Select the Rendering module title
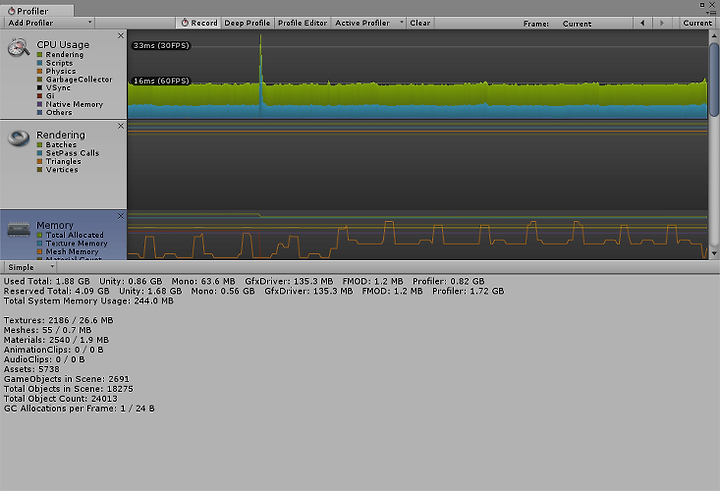720x491 pixels. point(61,135)
